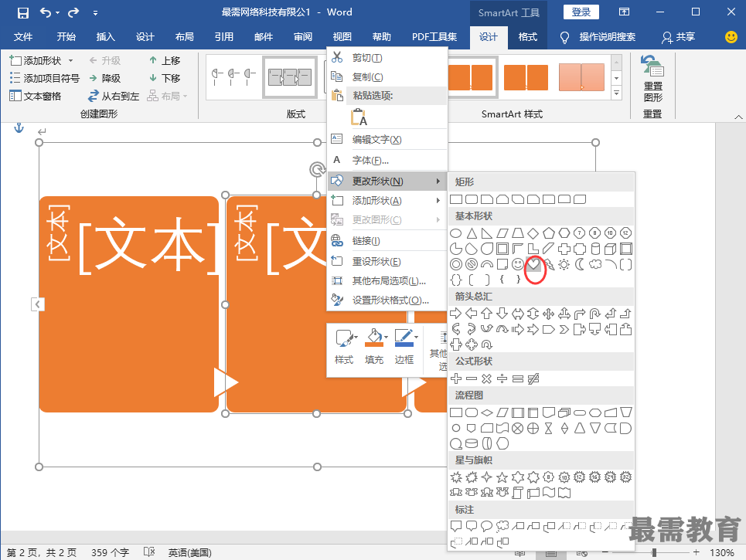Pick the cloud shape

tap(595, 264)
